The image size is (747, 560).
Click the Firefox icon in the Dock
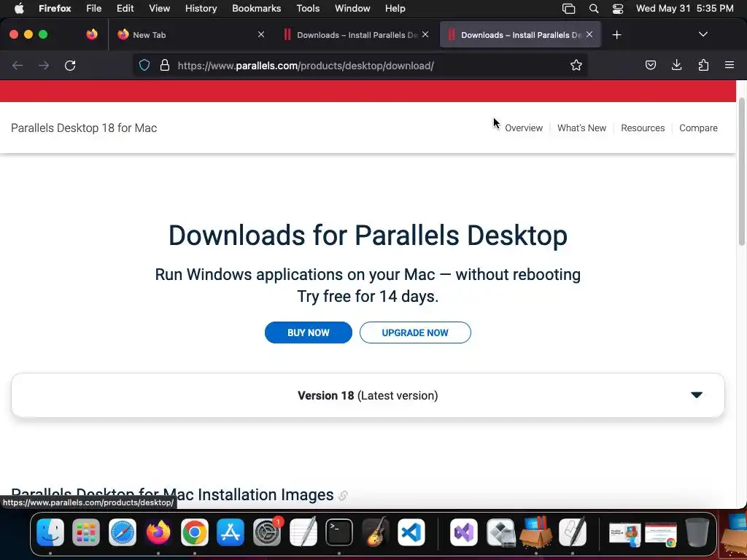point(158,532)
